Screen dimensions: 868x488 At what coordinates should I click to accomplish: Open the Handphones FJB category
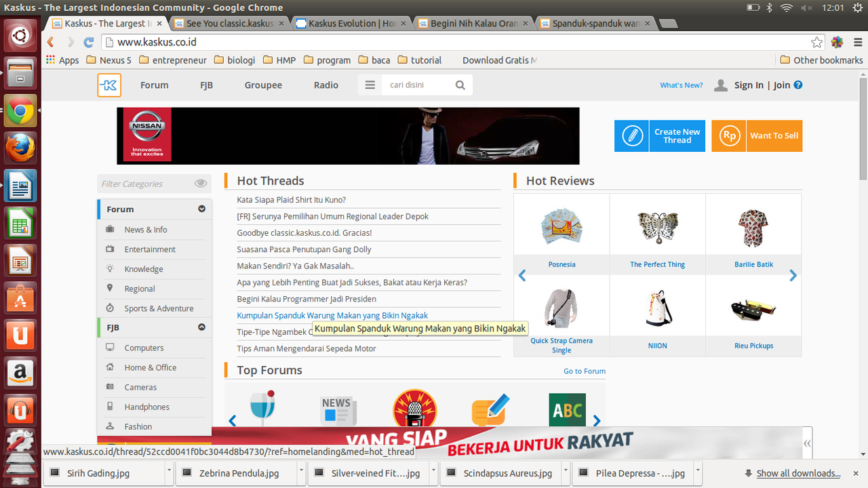(147, 407)
